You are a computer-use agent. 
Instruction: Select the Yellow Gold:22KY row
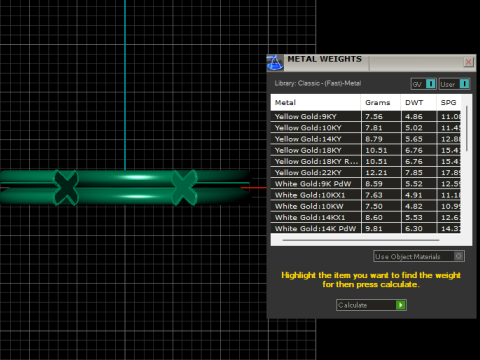[x=366, y=173]
